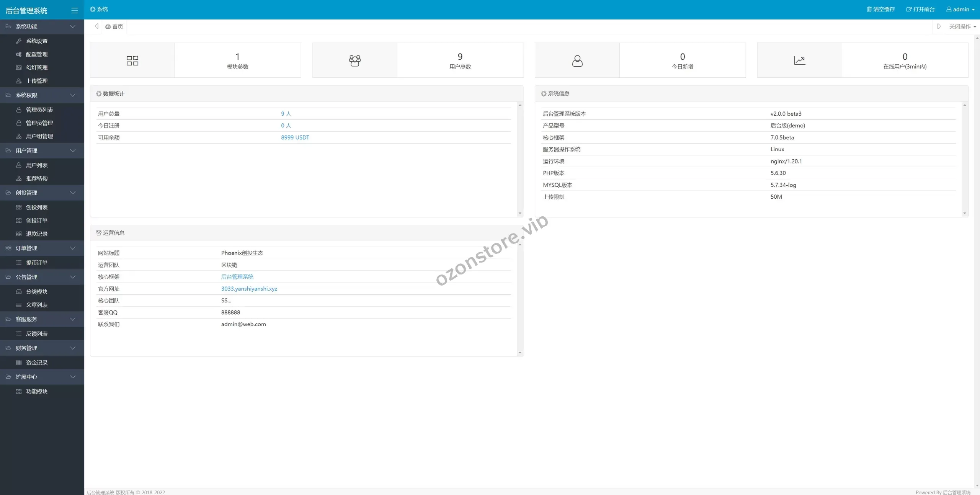Open 提币订单 menu item

37,263
